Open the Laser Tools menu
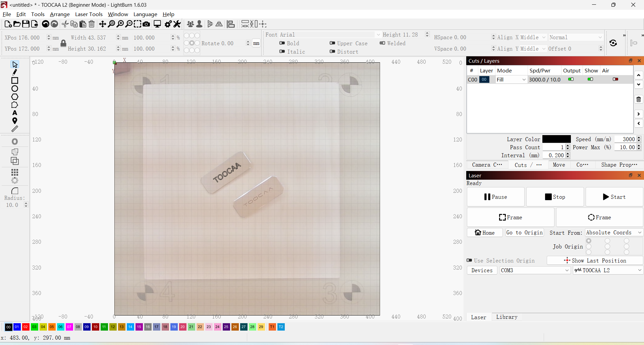 (89, 14)
